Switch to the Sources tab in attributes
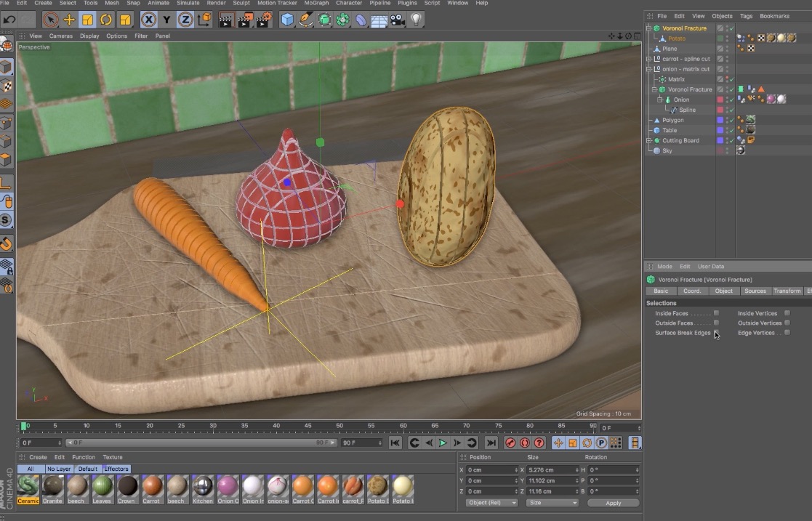The width and height of the screenshot is (812, 521). point(755,291)
